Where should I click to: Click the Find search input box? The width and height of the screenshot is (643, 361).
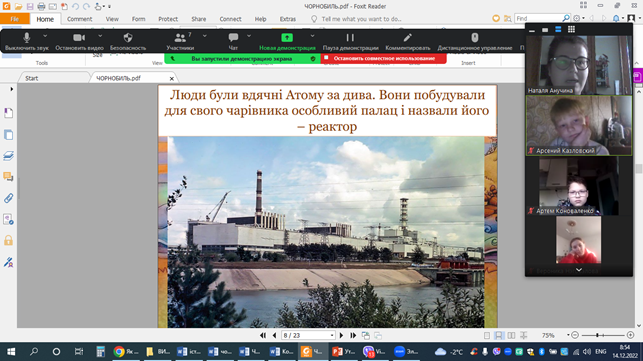[538, 18]
